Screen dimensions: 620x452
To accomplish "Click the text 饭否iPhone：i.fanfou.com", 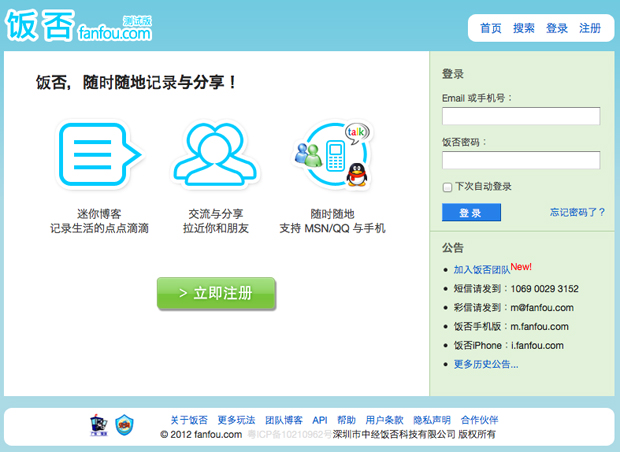I will pyautogui.click(x=508, y=345).
